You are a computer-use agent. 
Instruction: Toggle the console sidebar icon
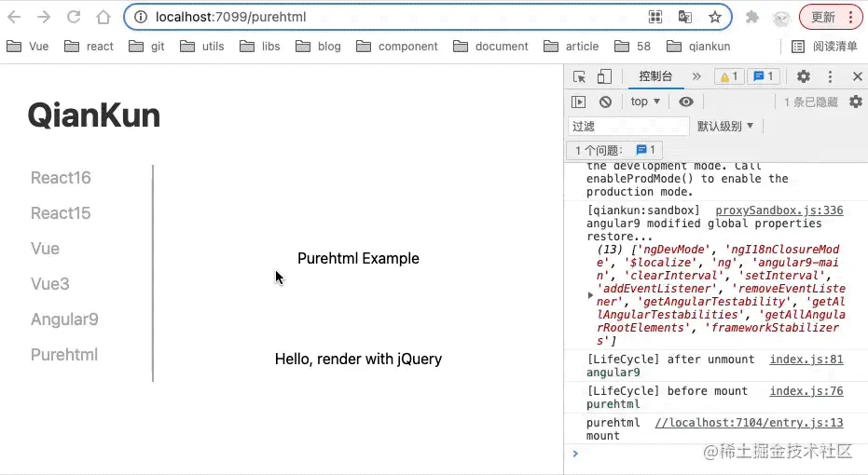click(578, 102)
